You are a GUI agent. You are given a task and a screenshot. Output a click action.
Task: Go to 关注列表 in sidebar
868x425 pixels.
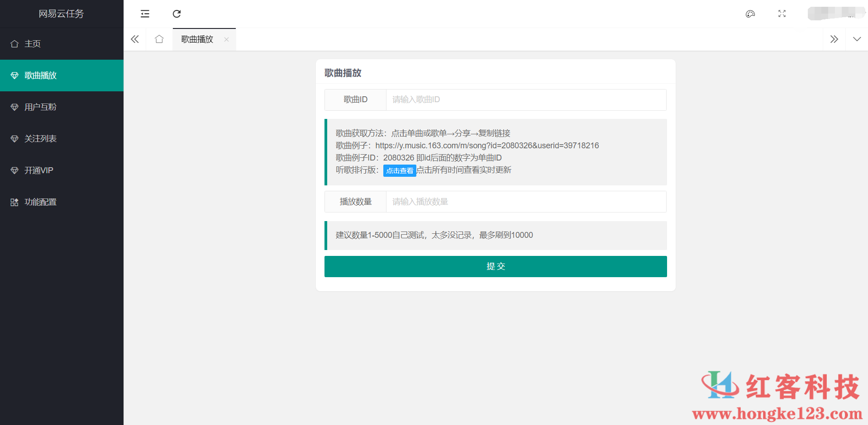[40, 139]
